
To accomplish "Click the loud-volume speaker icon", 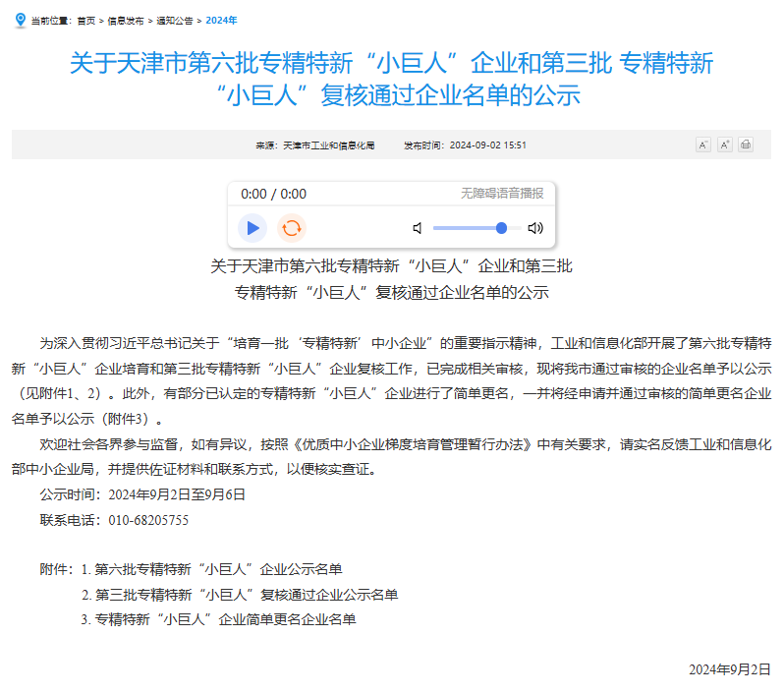I will [x=535, y=228].
